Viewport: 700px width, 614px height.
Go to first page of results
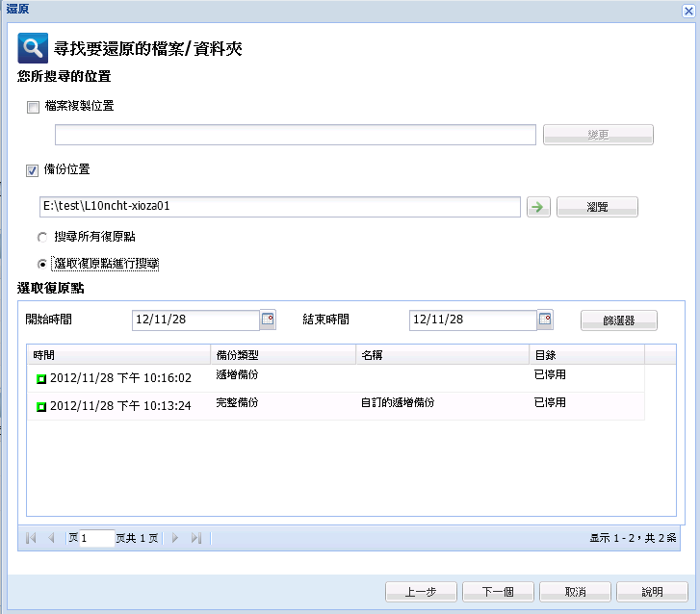31,539
